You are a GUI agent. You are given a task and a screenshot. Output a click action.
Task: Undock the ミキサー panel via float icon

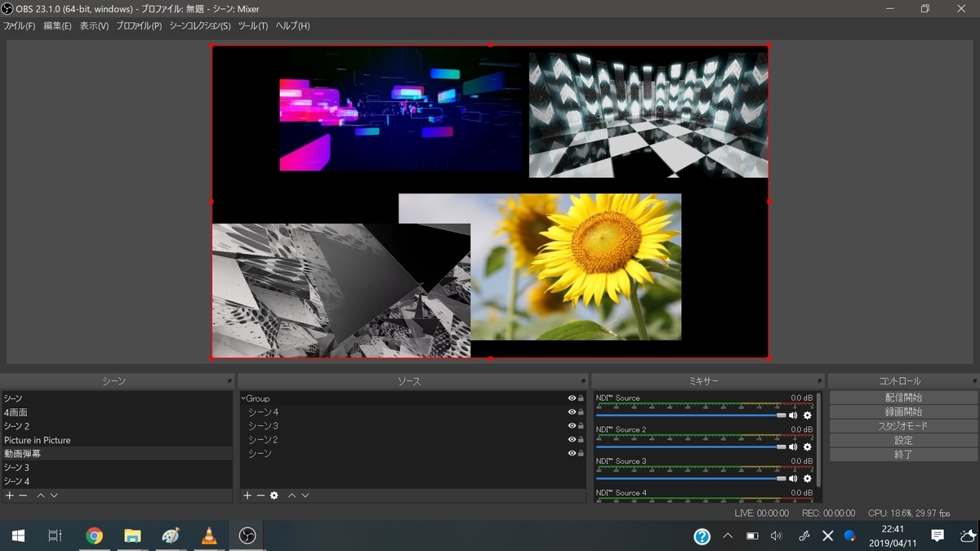pyautogui.click(x=819, y=381)
